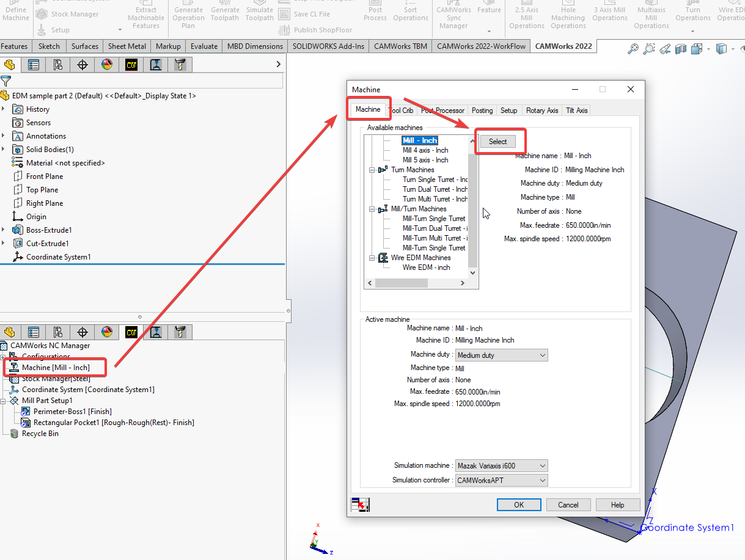Expand the Cut-Extrude1 feature
745x560 pixels.
[4, 244]
